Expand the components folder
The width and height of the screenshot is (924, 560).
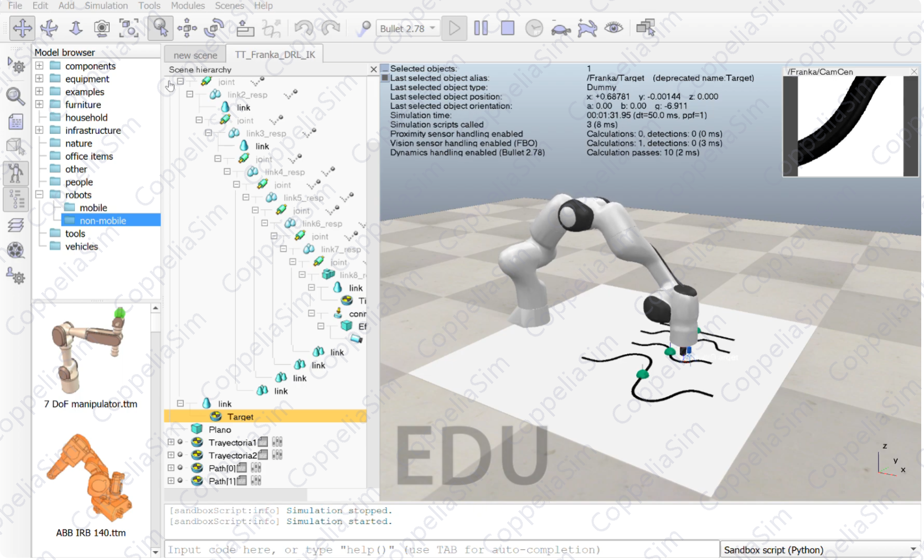[x=39, y=66]
